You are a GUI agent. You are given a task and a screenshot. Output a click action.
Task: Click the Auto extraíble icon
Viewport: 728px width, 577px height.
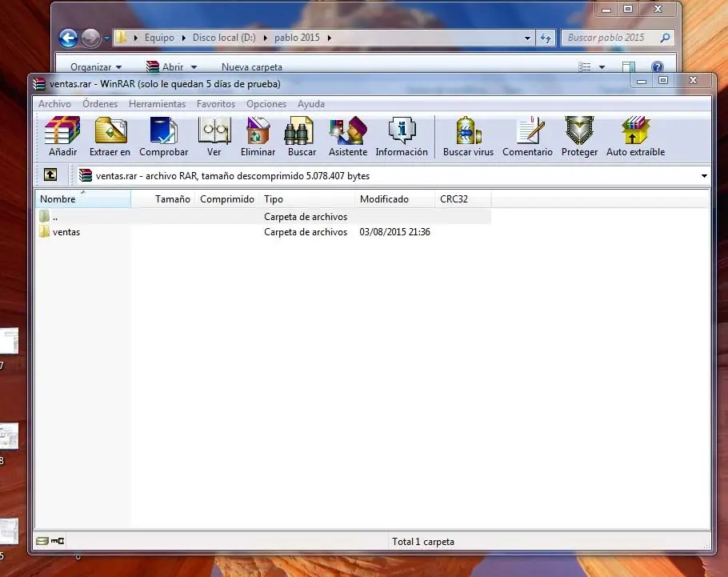point(636,137)
